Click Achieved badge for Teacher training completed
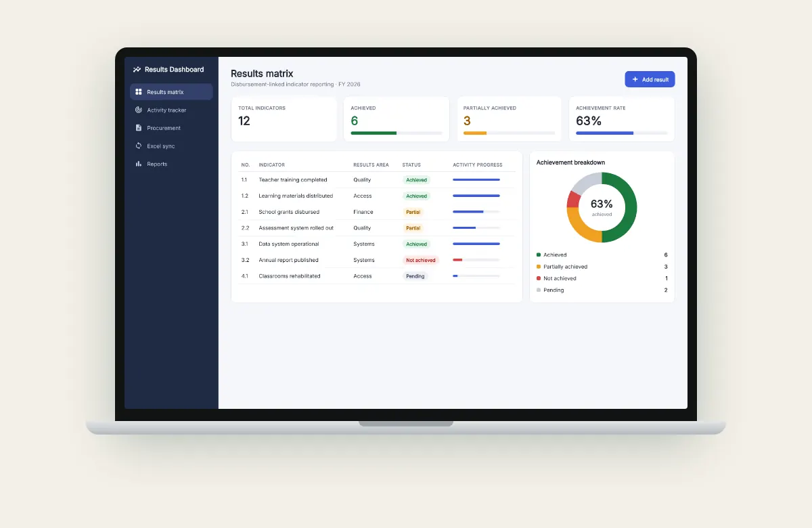Screen dimensions: 812x528 tap(416, 179)
